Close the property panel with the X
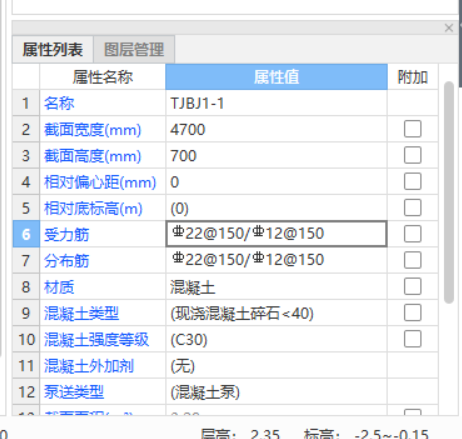The width and height of the screenshot is (462, 439). click(x=449, y=28)
